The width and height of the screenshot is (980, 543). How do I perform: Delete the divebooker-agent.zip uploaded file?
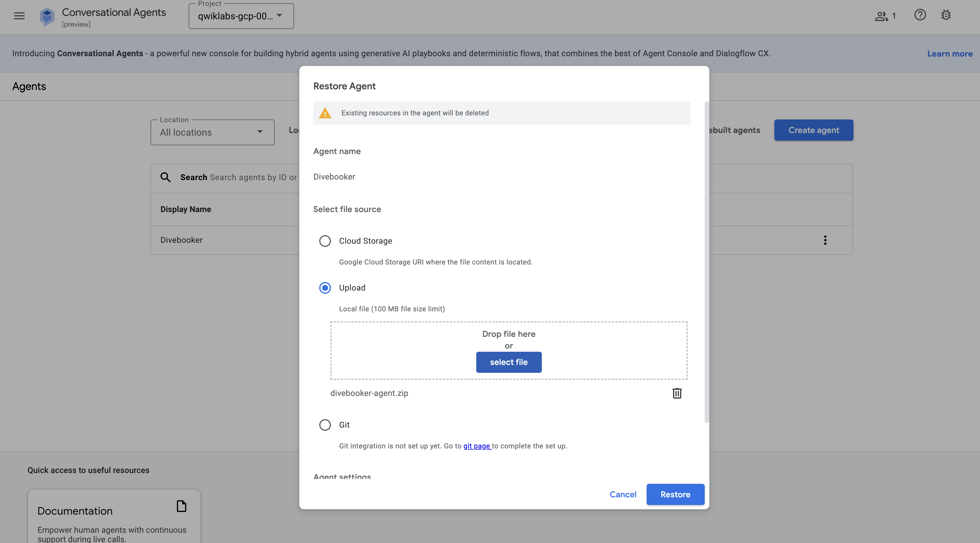[677, 393]
